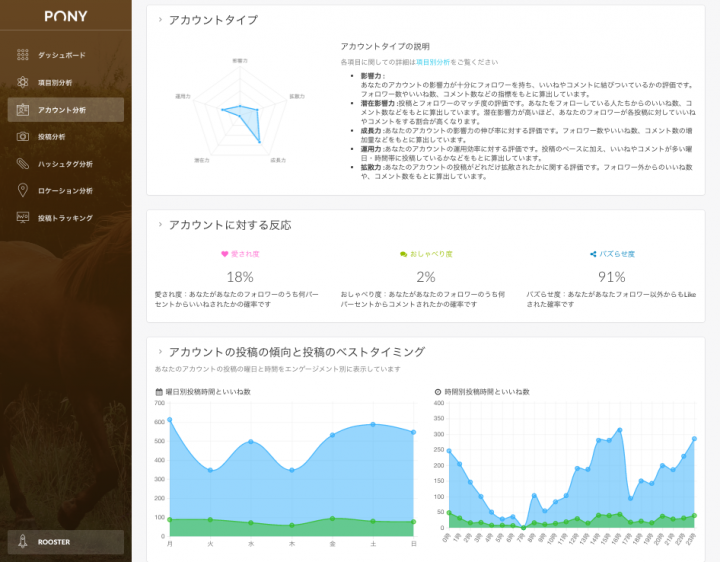720x562 pixels.
Task: Select アカウント分析 sidebar item
Action: pos(66,110)
